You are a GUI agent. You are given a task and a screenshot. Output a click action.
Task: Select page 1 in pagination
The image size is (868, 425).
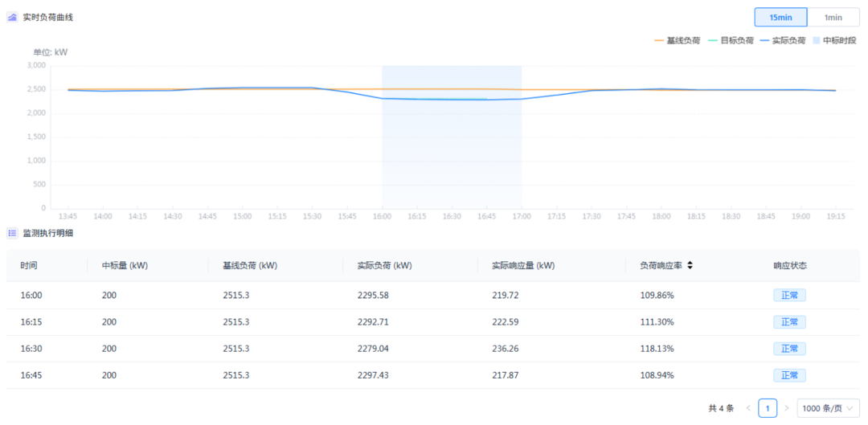point(768,408)
